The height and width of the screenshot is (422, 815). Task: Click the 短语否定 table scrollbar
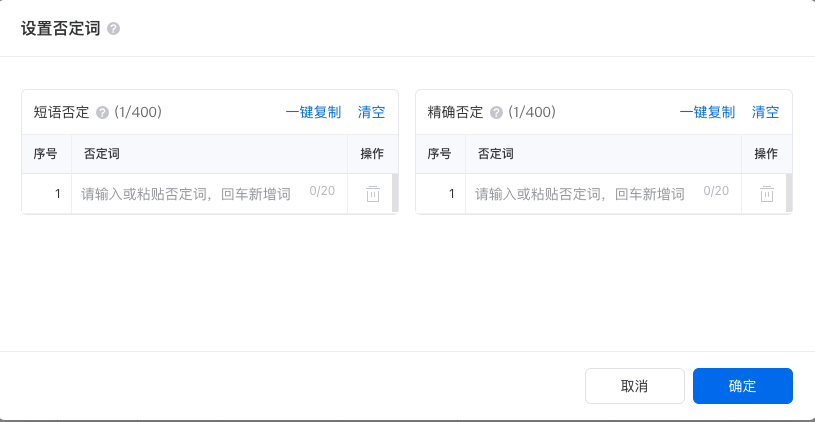click(395, 193)
